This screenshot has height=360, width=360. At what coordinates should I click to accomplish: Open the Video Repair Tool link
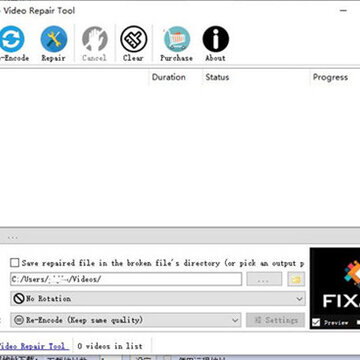34,346
